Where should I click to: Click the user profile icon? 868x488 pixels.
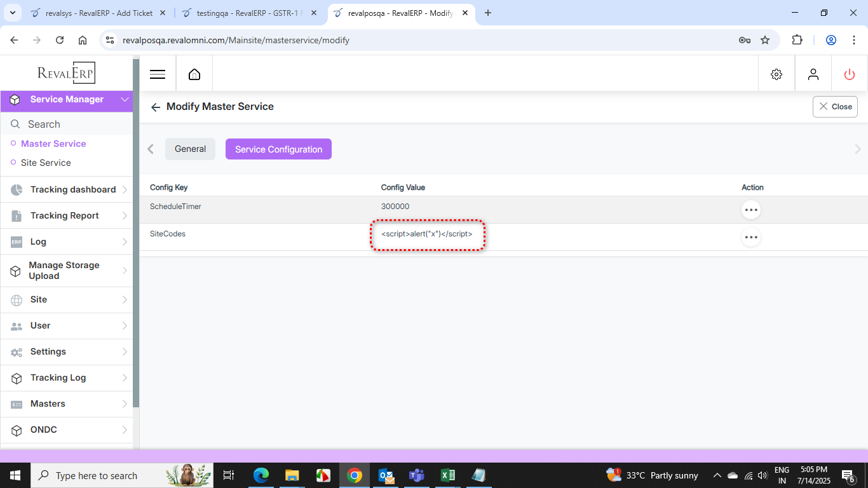click(x=813, y=74)
